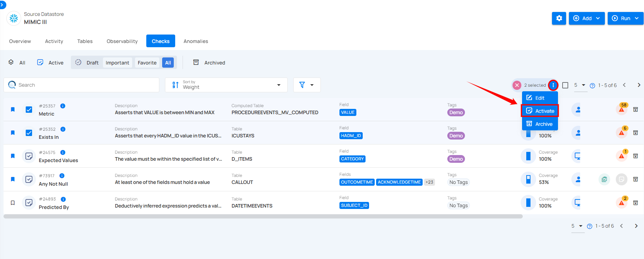Archive the Any Not Null check row icon
Viewport: 644px width, 259px height.
(x=636, y=179)
